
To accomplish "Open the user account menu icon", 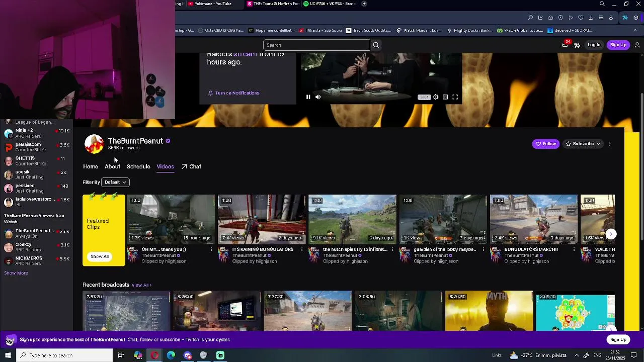I will (637, 45).
